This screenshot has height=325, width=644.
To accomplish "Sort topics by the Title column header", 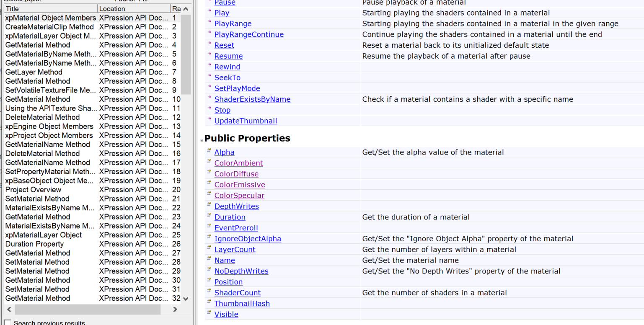I will pyautogui.click(x=50, y=8).
